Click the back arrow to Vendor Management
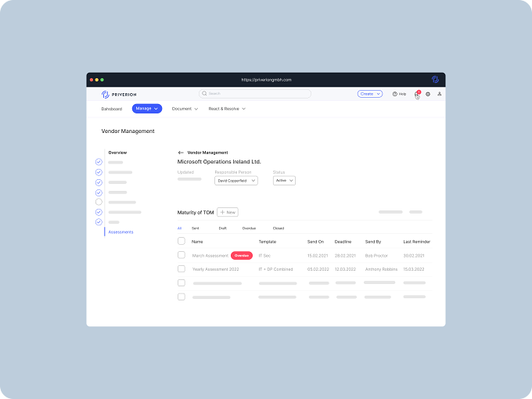Viewport: 532px width, 399px height. click(x=181, y=153)
